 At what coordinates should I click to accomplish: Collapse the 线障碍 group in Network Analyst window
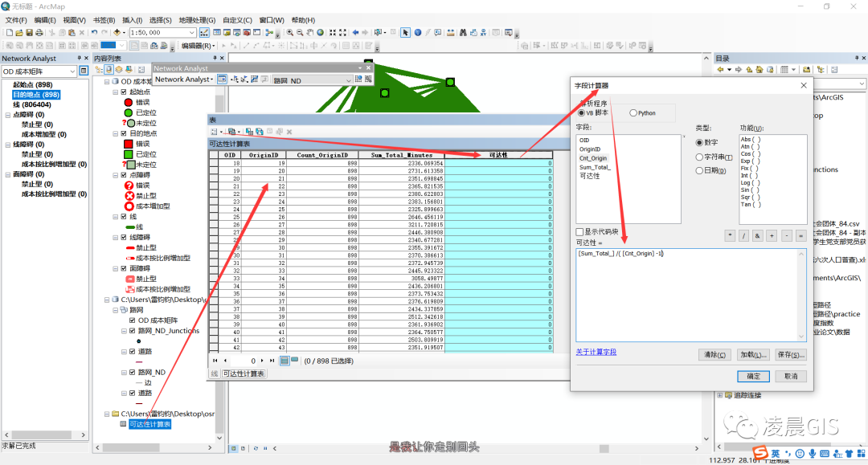pyautogui.click(x=8, y=145)
